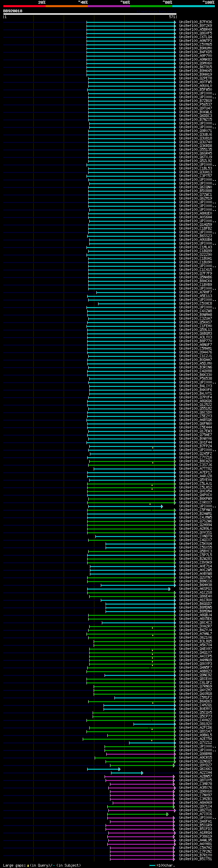This screenshot has height=868, width=218.
Task: Select the UniRef100_A9NK83 hit
Action: click(196, 59)
